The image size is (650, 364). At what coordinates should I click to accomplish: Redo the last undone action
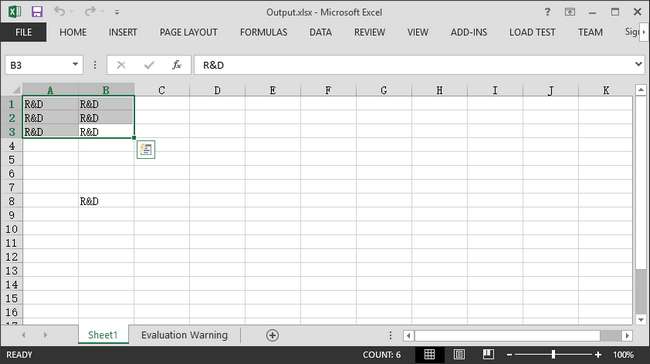click(90, 12)
